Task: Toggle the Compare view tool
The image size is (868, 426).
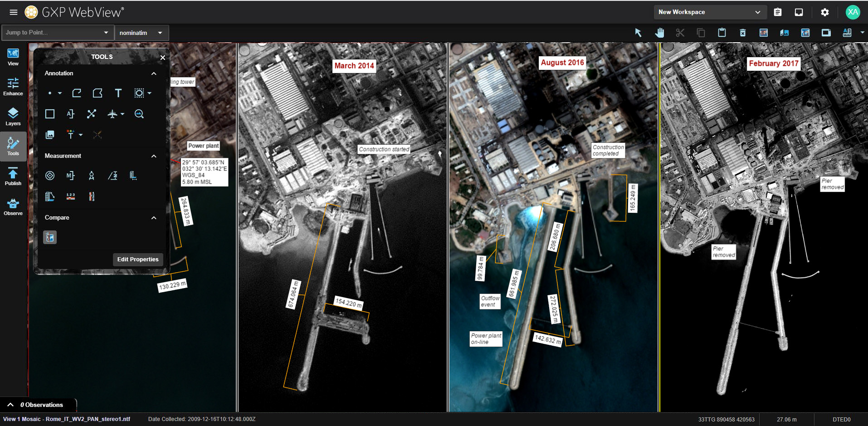Action: (50, 237)
